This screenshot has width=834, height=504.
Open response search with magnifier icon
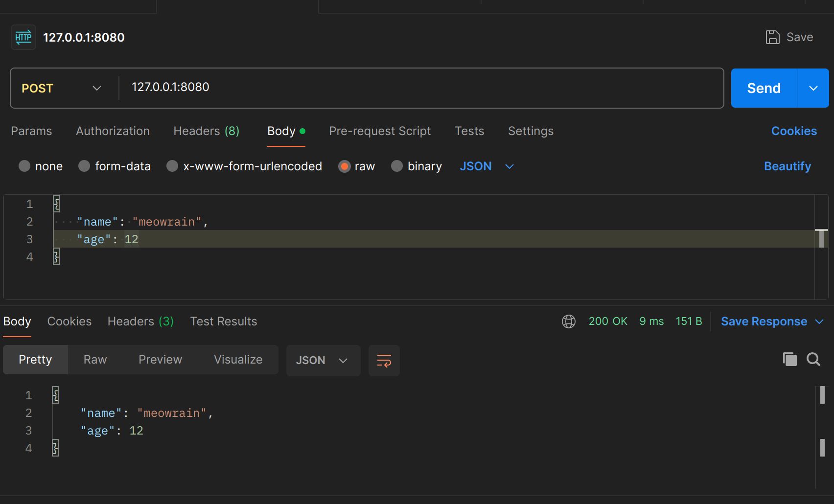click(813, 360)
